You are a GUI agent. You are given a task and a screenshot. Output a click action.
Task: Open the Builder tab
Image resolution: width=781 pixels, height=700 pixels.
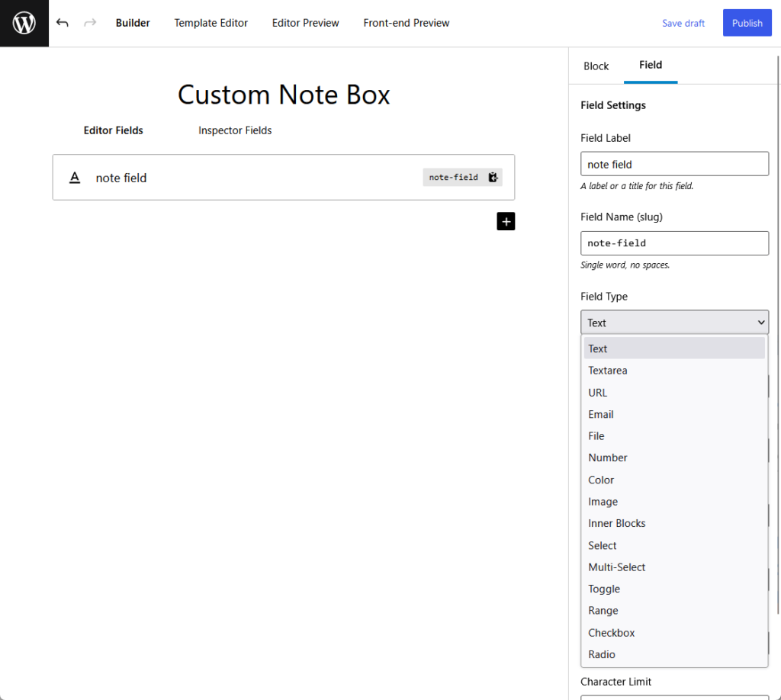tap(133, 23)
